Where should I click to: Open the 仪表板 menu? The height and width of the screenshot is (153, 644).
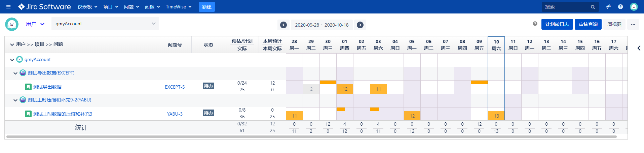(x=87, y=7)
